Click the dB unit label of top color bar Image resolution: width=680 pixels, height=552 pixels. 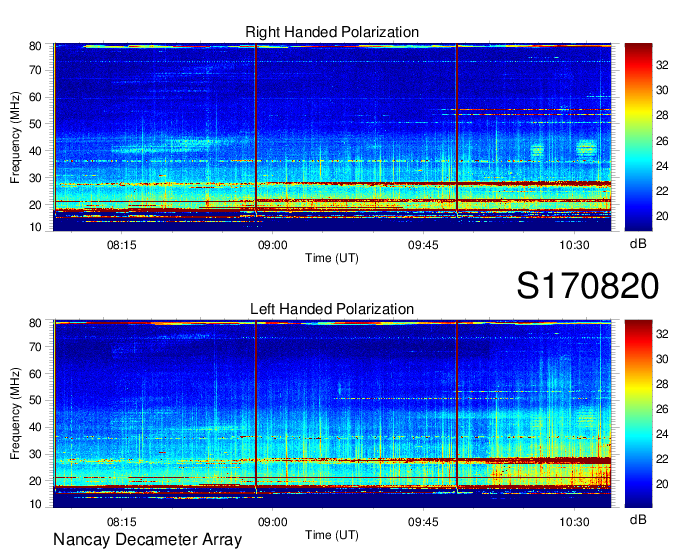(x=638, y=244)
